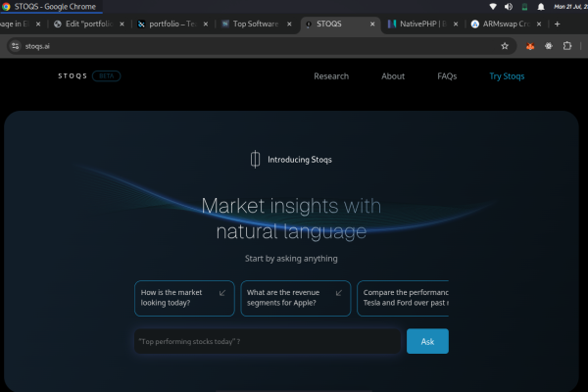
Task: Click the STOQS logo in header
Action: tap(72, 75)
